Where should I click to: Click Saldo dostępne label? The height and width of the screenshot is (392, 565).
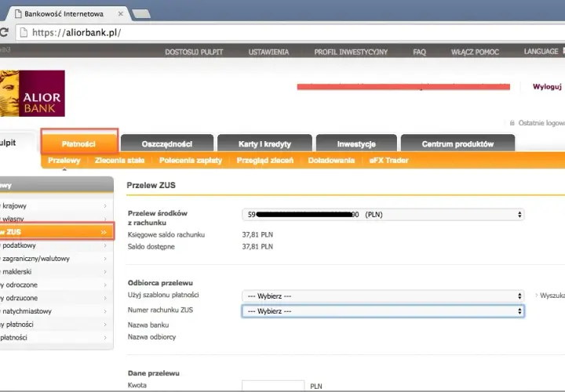[151, 247]
